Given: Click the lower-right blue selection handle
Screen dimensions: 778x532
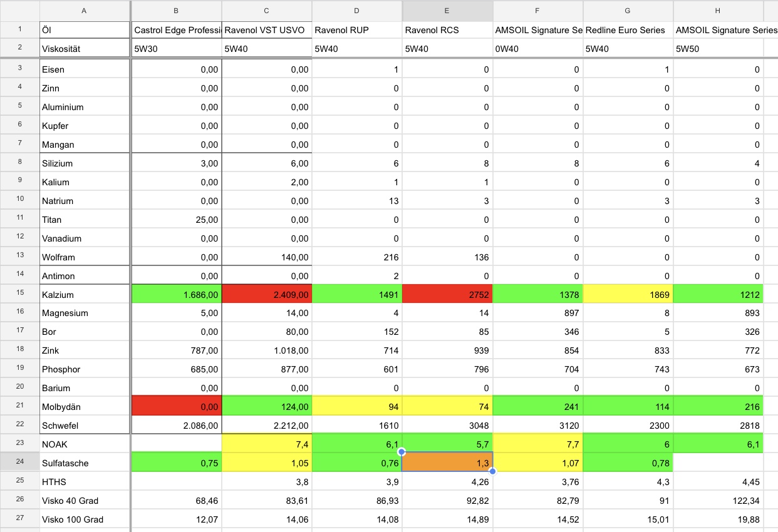Looking at the screenshot, I should (x=492, y=471).
